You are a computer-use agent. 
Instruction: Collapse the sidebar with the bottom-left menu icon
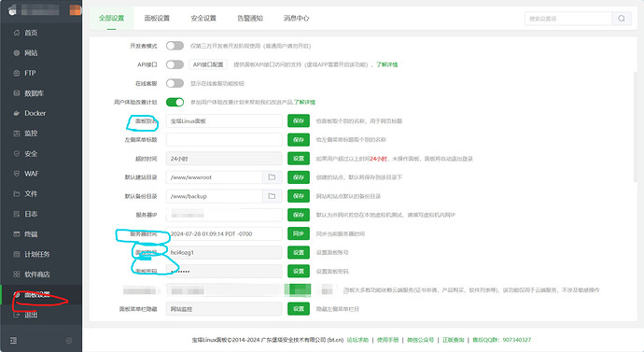click(x=14, y=341)
